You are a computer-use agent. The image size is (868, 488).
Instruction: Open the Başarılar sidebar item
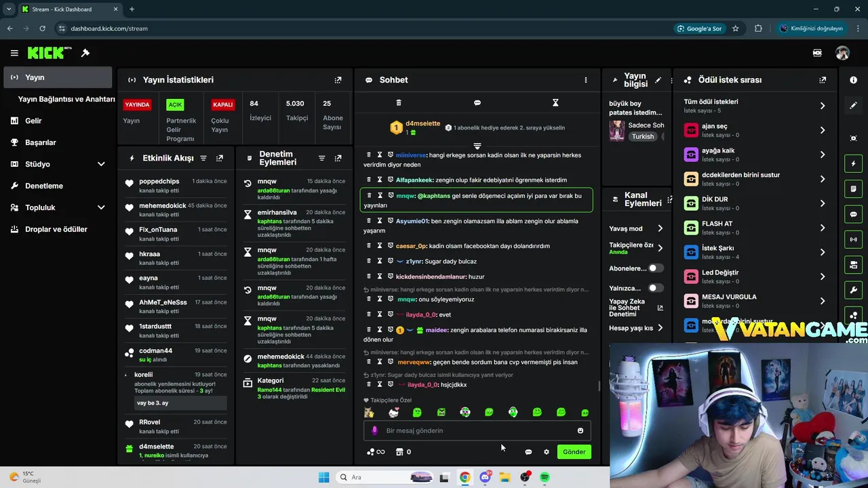(x=58, y=142)
